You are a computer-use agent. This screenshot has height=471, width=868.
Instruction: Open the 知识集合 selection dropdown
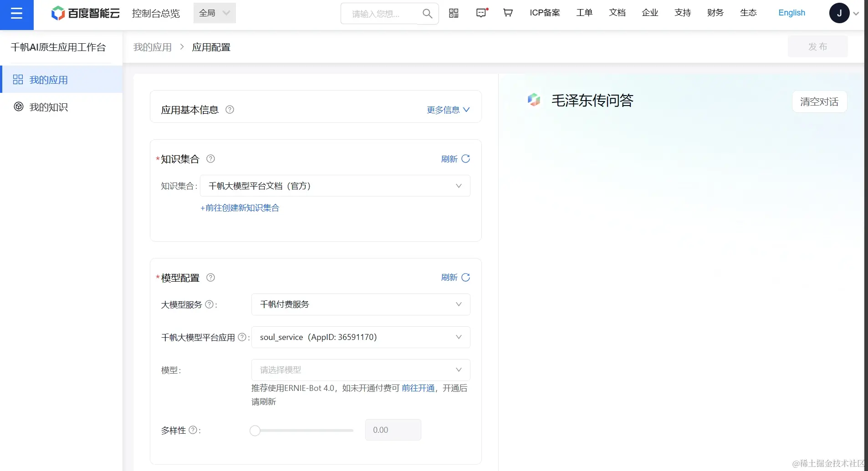click(335, 186)
